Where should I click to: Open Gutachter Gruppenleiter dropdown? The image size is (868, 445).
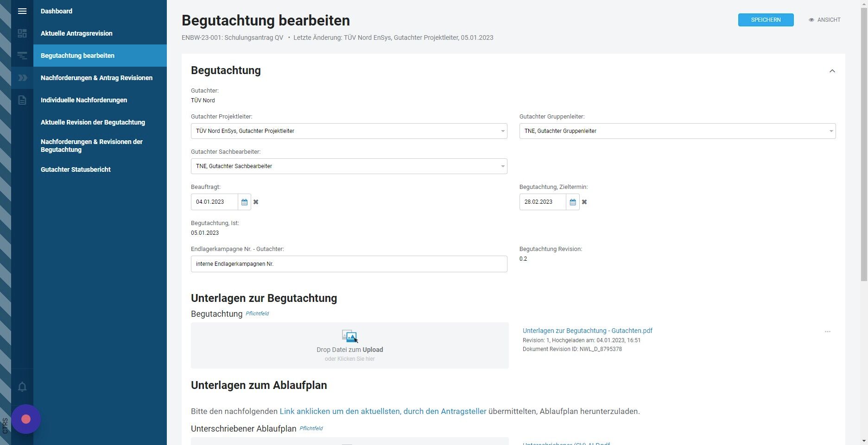pyautogui.click(x=678, y=131)
